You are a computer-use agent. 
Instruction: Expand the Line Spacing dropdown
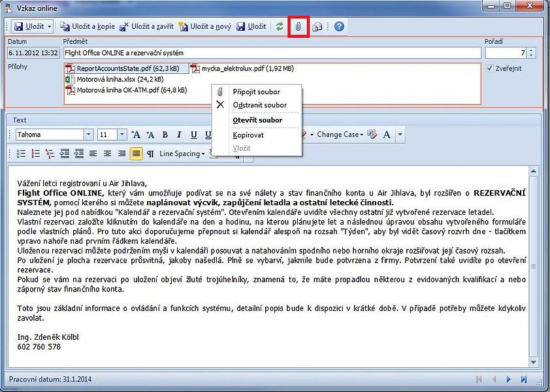pos(182,154)
